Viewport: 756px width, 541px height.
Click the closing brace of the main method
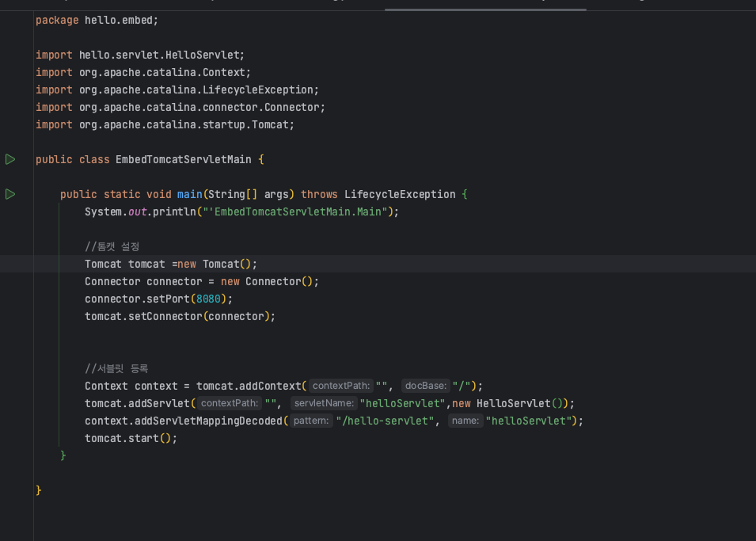pos(63,455)
